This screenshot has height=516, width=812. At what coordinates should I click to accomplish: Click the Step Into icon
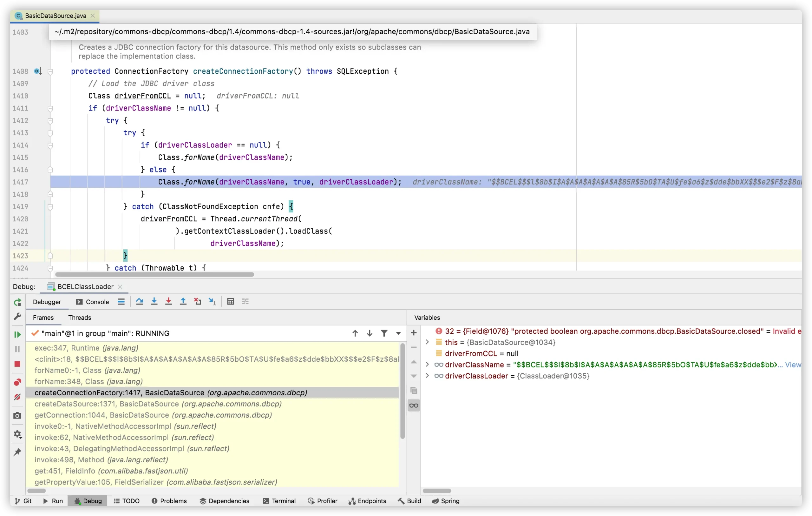click(154, 302)
